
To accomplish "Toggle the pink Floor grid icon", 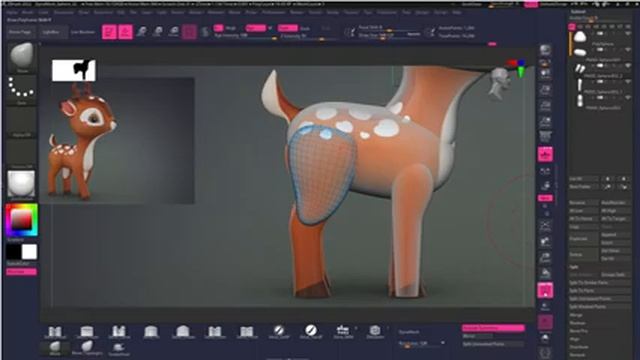I will 545,154.
